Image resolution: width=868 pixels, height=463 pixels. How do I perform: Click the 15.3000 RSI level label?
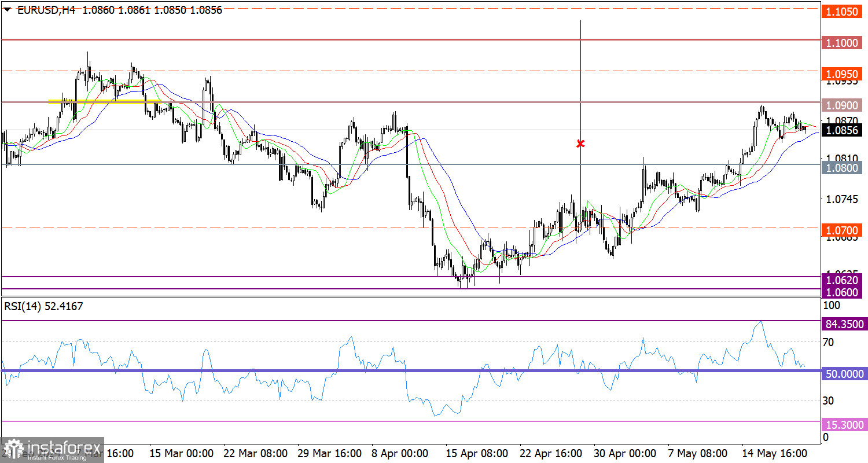coord(844,425)
